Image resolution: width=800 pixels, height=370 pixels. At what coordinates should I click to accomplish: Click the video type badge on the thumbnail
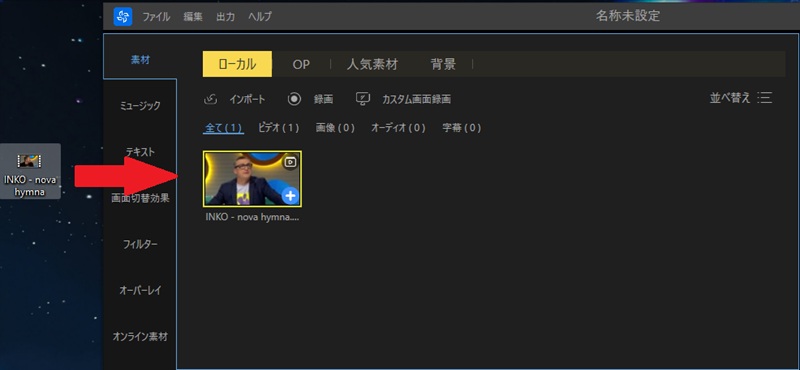click(x=290, y=162)
